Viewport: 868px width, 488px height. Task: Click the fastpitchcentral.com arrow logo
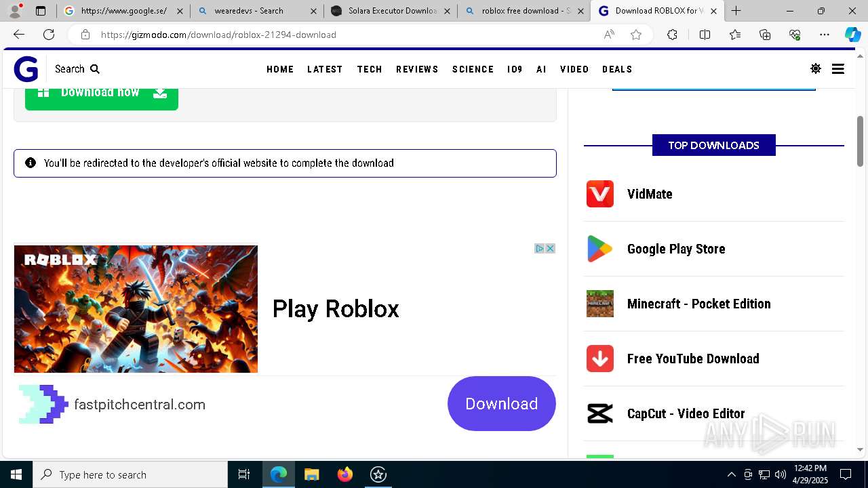pos(43,404)
